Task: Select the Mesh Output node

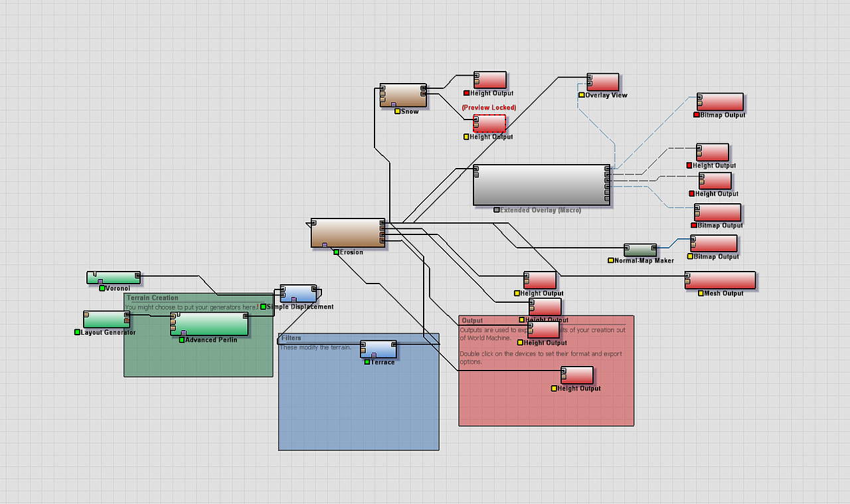Action: click(721, 280)
